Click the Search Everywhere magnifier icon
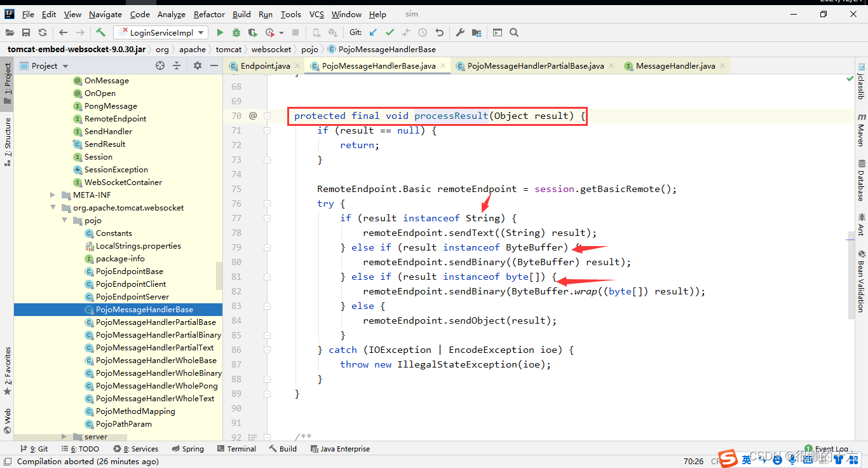Screen dimensions: 868x468 click(514, 32)
